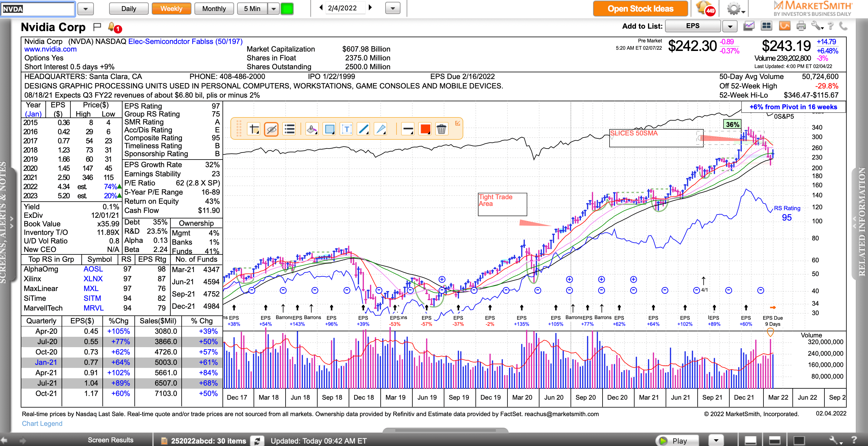Open the settings gear menu

736,9
